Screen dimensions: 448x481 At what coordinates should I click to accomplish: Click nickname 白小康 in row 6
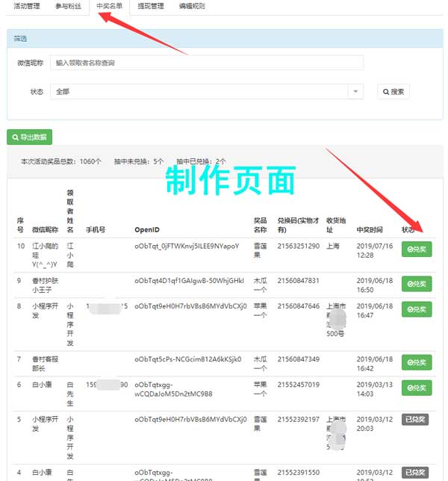[x=42, y=385]
